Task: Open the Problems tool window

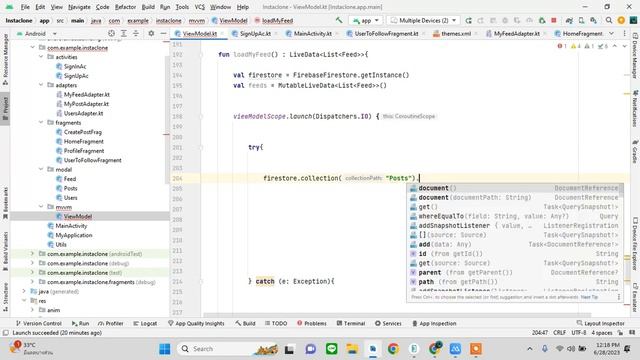Action: tap(311, 323)
